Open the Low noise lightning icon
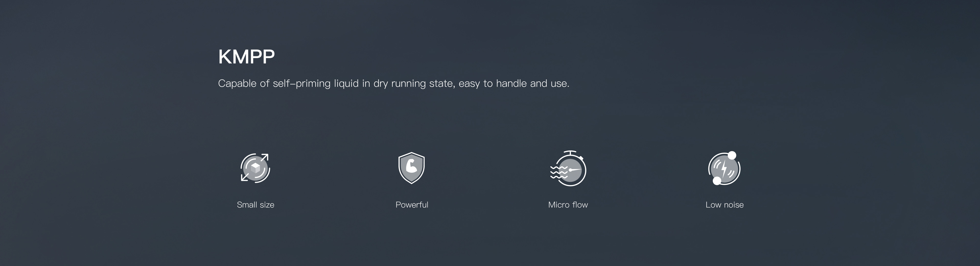Image resolution: width=980 pixels, height=266 pixels. [724, 168]
